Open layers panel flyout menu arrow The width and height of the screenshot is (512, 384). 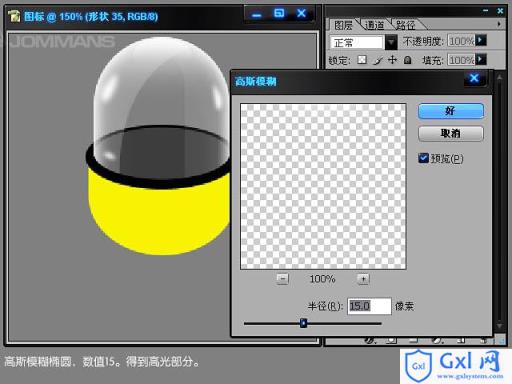pos(499,24)
